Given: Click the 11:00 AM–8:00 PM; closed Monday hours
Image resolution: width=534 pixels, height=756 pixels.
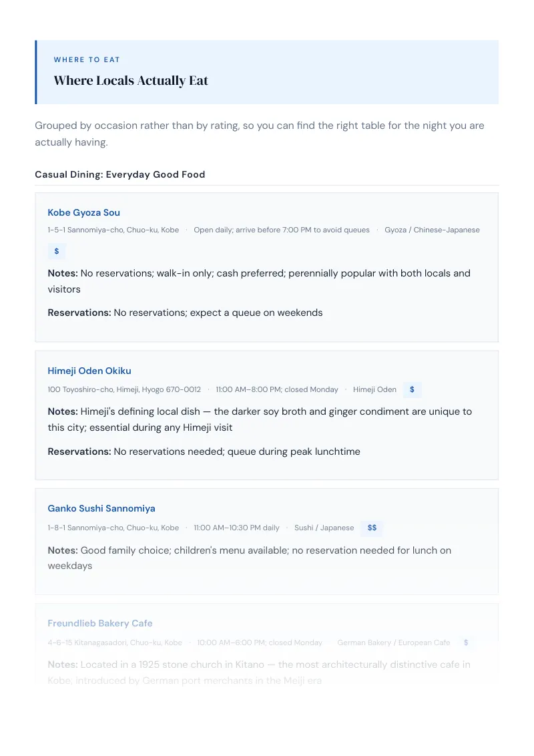Looking at the screenshot, I should [277, 389].
